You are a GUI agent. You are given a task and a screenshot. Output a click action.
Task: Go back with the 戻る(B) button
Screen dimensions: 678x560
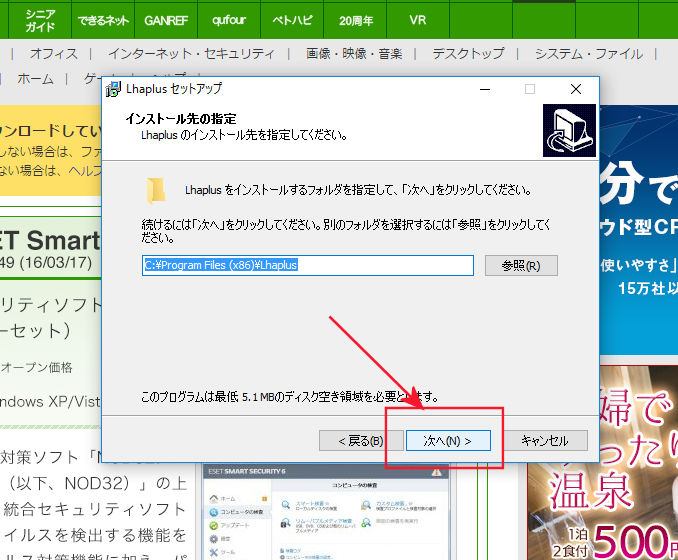tap(361, 441)
